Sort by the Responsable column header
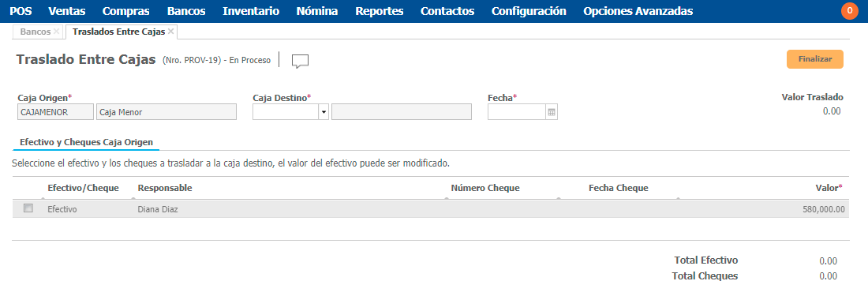 [165, 188]
